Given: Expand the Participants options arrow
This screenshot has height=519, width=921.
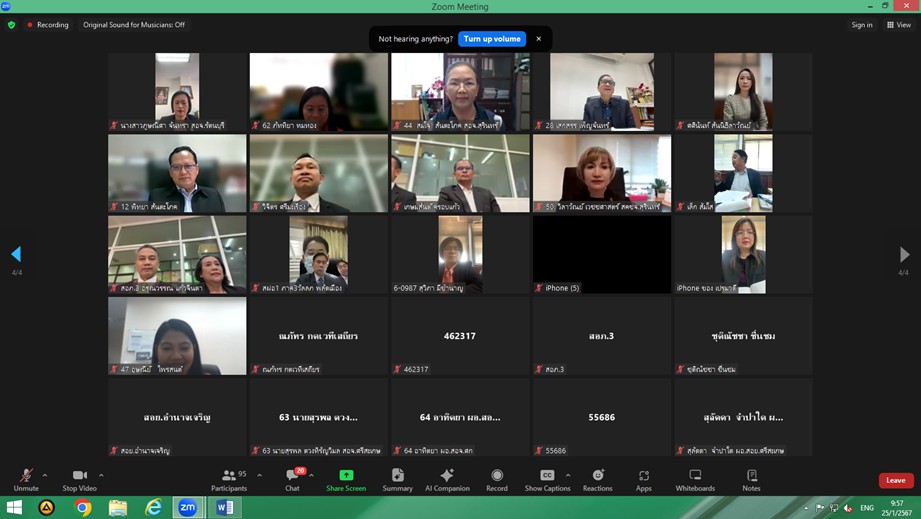Looking at the screenshot, I should 259,475.
